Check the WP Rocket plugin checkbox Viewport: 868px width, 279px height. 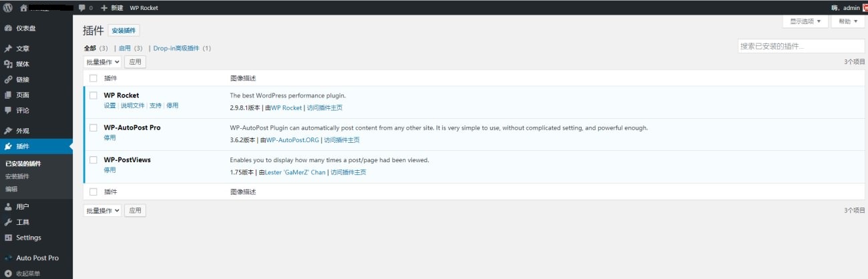pos(93,95)
